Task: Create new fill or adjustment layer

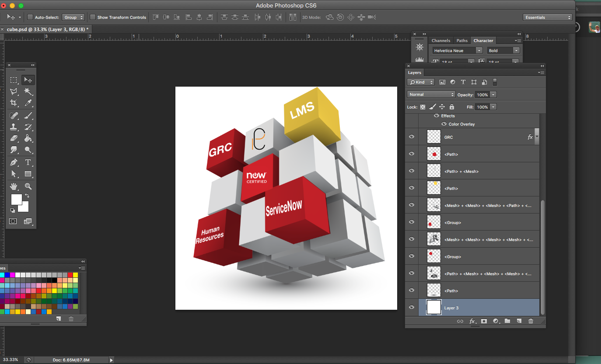Action: pyautogui.click(x=496, y=321)
